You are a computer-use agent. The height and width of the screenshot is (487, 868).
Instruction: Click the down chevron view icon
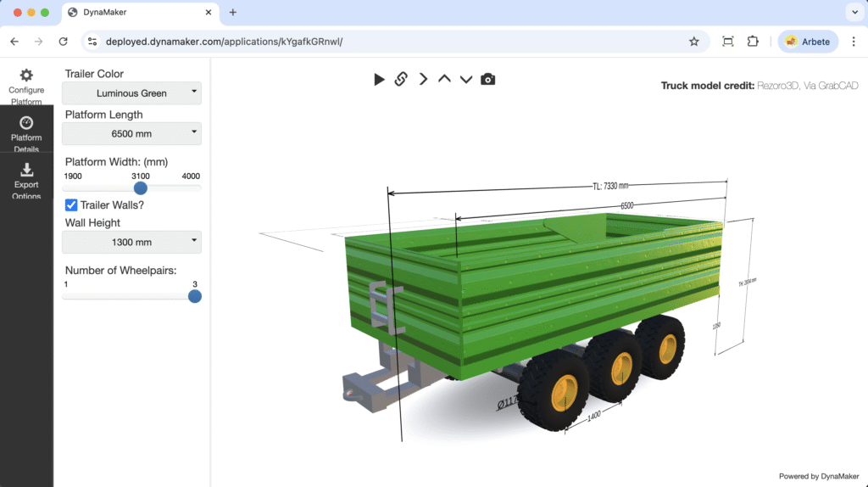pos(466,80)
